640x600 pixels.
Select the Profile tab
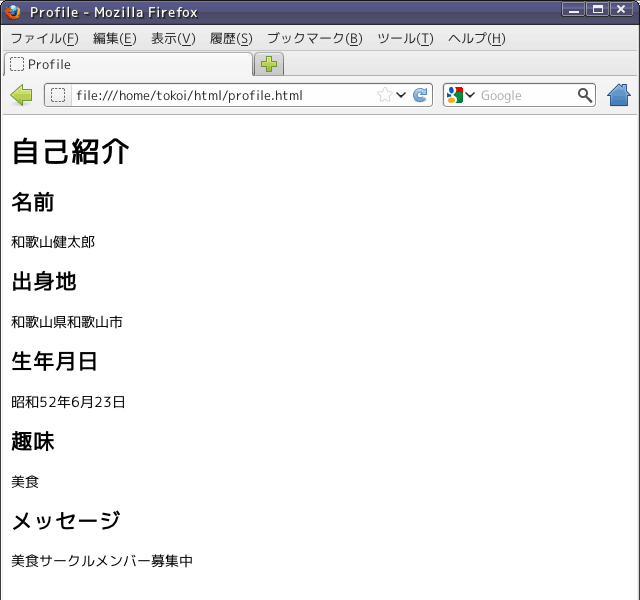pos(128,64)
